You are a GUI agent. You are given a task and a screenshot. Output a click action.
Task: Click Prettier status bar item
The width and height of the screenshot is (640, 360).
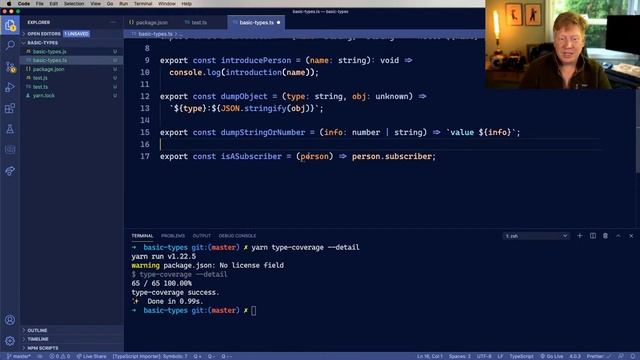[598, 356]
